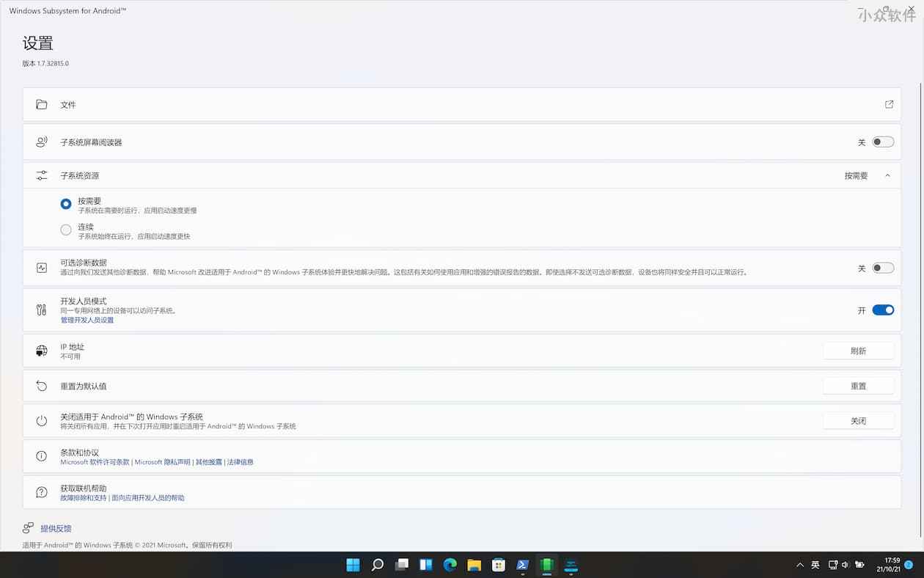Open Microsoft 隐私声明 link
Image resolution: width=924 pixels, height=578 pixels.
click(x=163, y=462)
